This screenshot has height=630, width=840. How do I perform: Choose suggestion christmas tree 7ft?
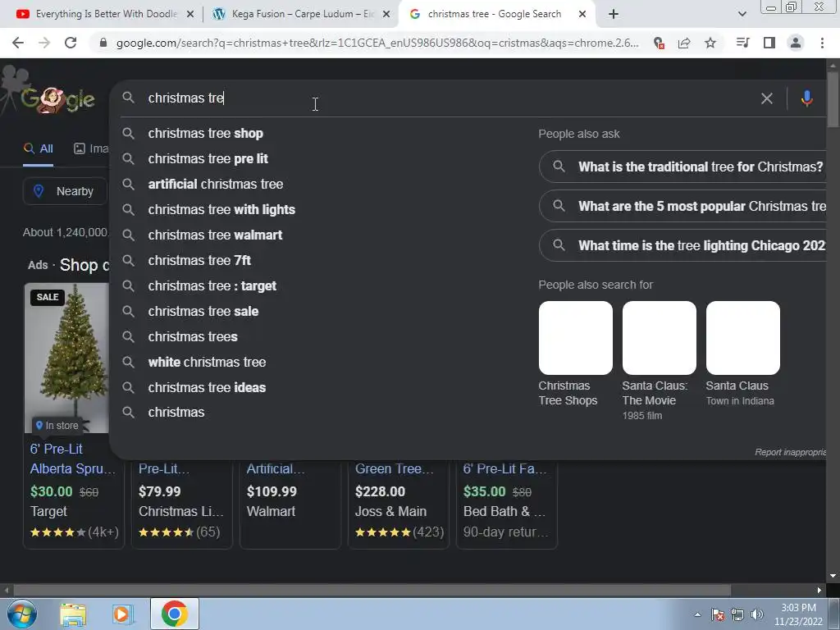pos(199,260)
